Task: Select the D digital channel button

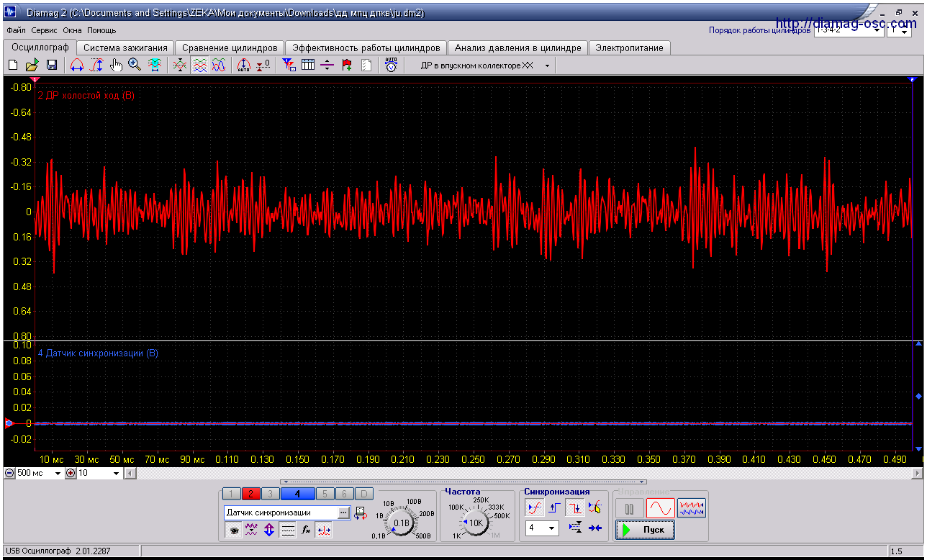Action: tap(364, 494)
